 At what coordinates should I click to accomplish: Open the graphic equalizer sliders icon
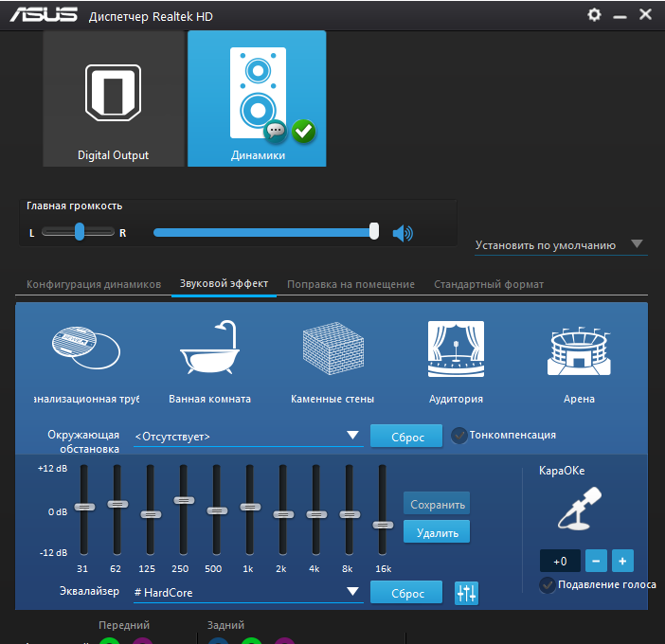click(x=466, y=593)
